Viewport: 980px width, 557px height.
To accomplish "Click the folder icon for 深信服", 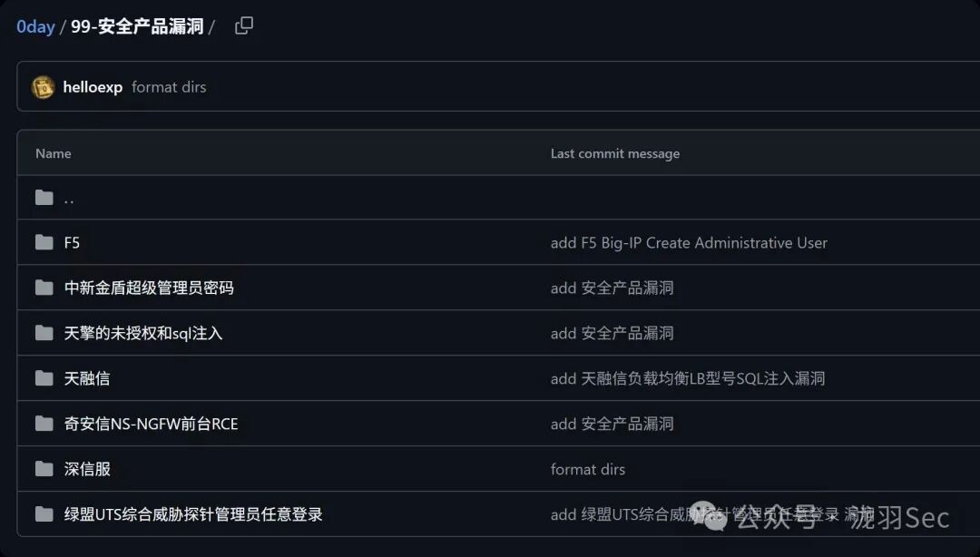I will click(44, 469).
